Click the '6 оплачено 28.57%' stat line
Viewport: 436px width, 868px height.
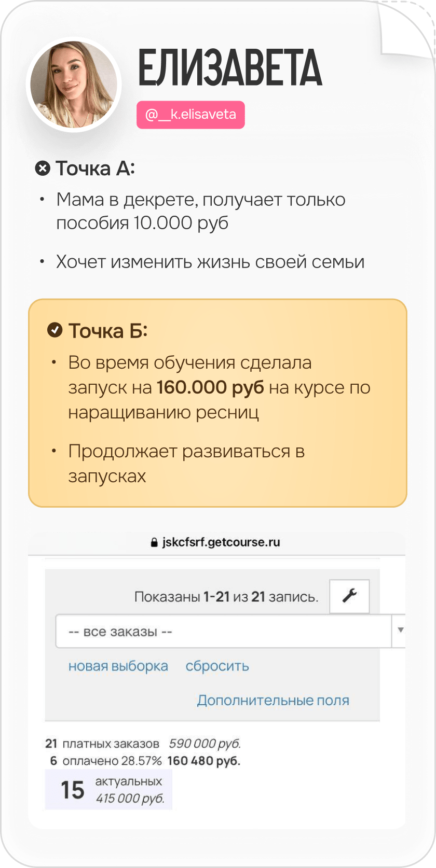tap(105, 761)
